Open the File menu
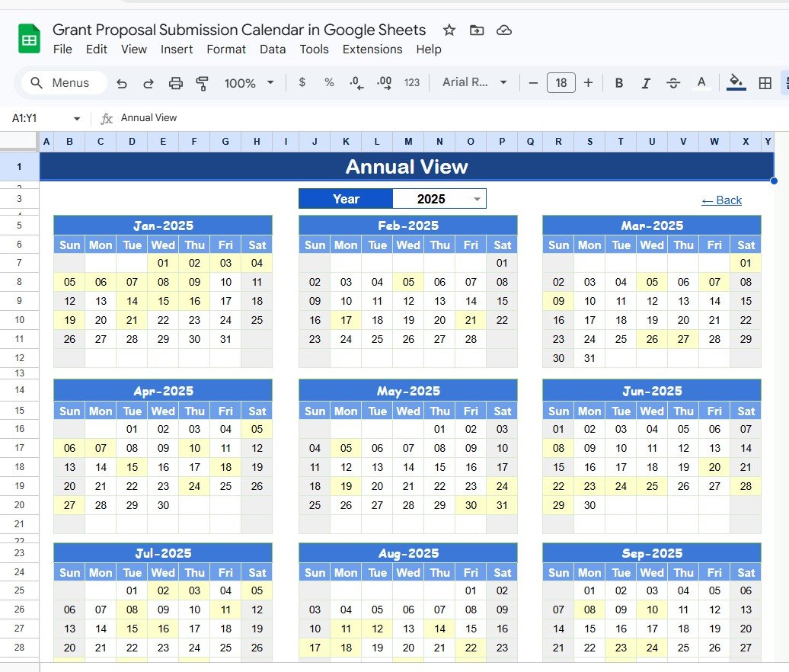789x672 pixels. pos(63,50)
